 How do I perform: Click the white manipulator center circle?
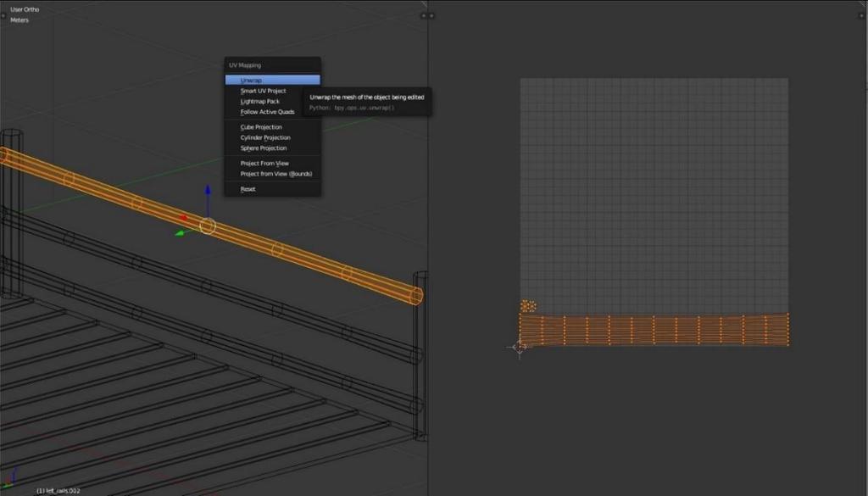(208, 226)
